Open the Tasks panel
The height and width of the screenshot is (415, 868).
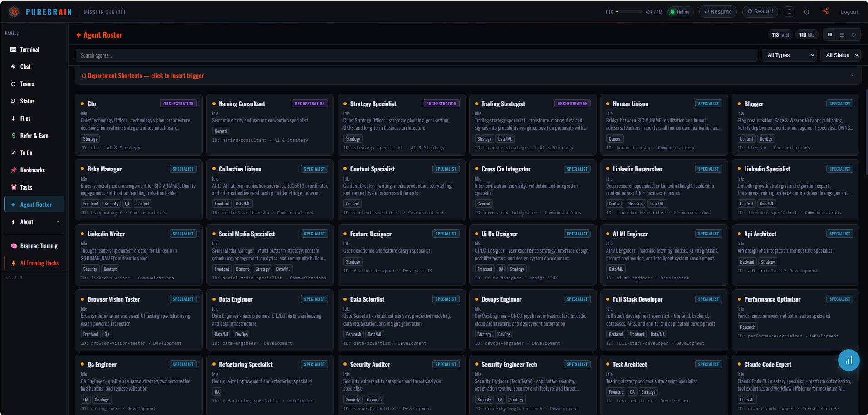click(x=34, y=187)
